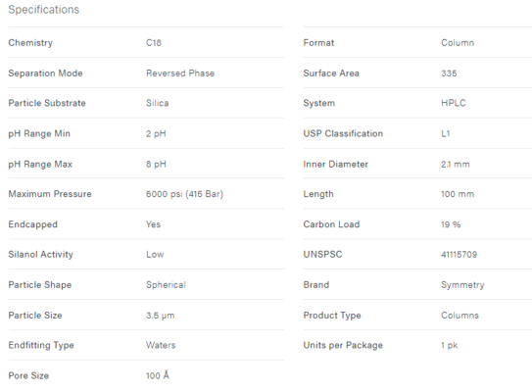Screen dimensions: 532x392
Task: Click the 100 mm length value
Action: point(458,194)
